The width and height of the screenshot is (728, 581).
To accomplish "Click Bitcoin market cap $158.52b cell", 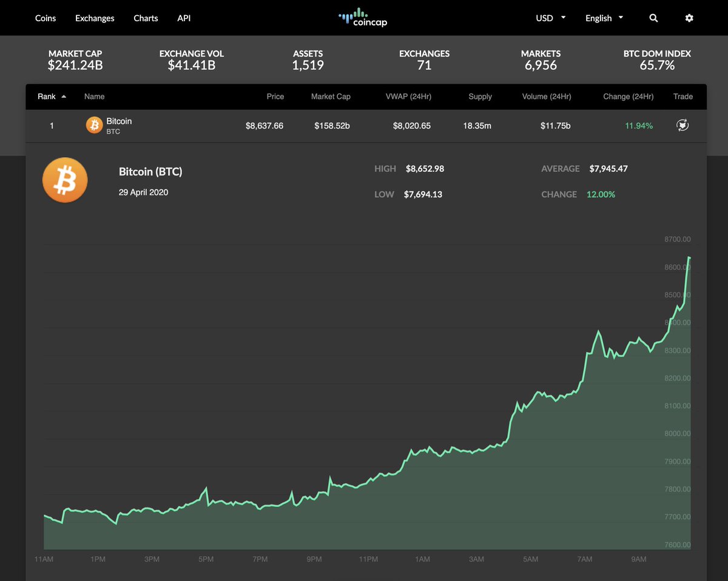I will [x=332, y=126].
